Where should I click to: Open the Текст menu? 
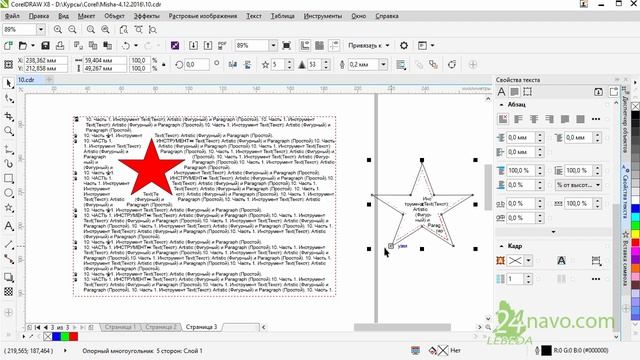pos(254,16)
